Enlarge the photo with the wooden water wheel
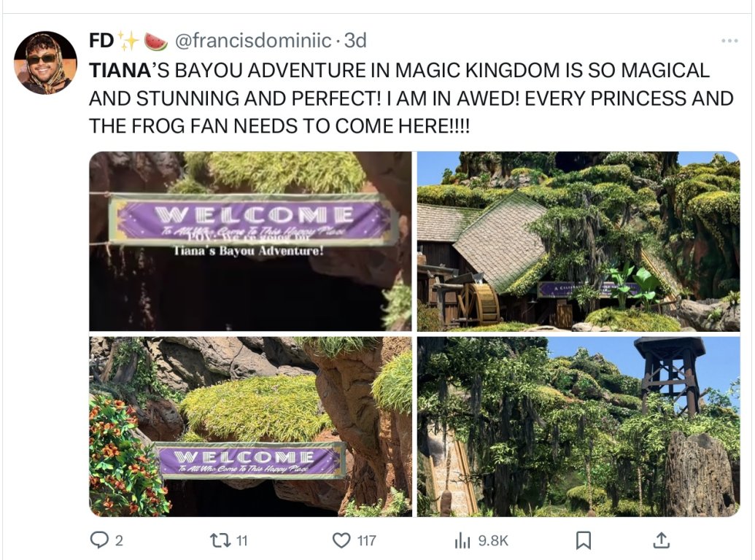This screenshot has height=560, width=755. 578,241
